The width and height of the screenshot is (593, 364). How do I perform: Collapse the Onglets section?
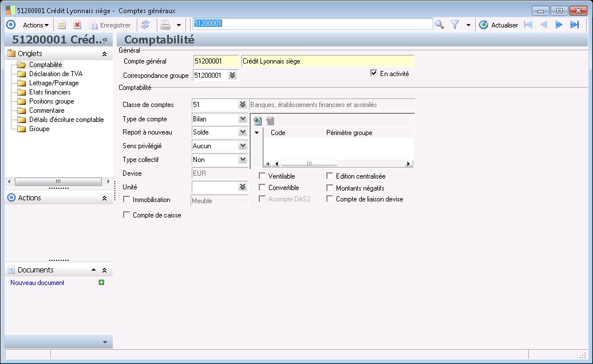(104, 54)
